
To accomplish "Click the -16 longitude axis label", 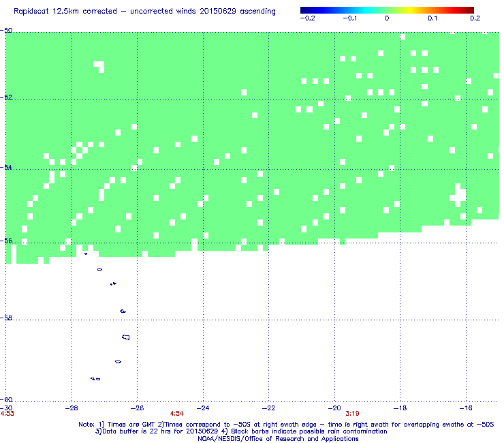I will click(x=466, y=408).
